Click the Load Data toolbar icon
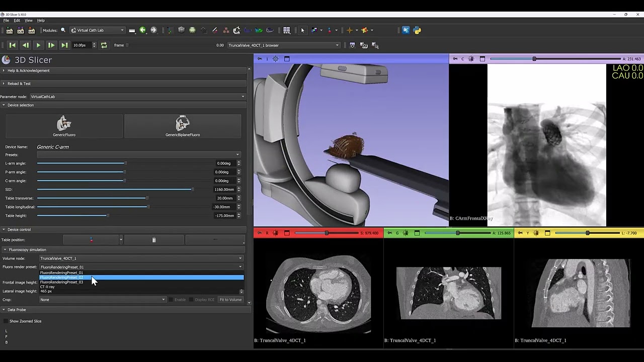This screenshot has width=644, height=362. coord(10,30)
